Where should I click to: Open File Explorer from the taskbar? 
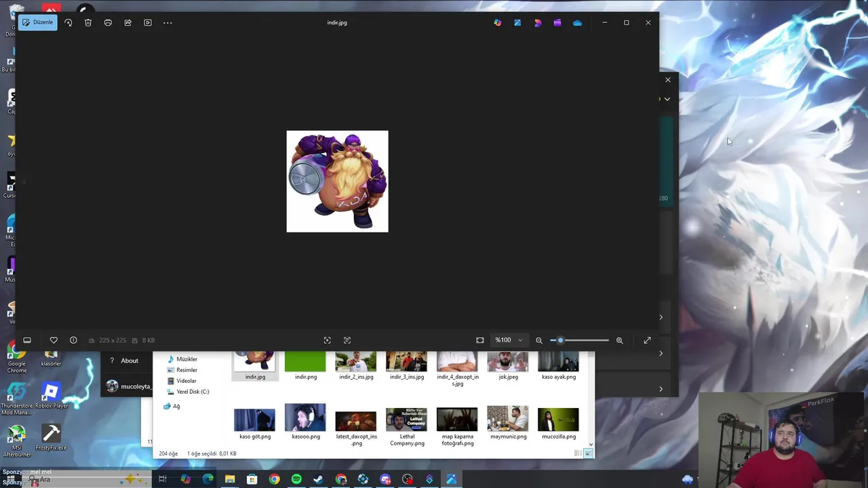point(230,479)
